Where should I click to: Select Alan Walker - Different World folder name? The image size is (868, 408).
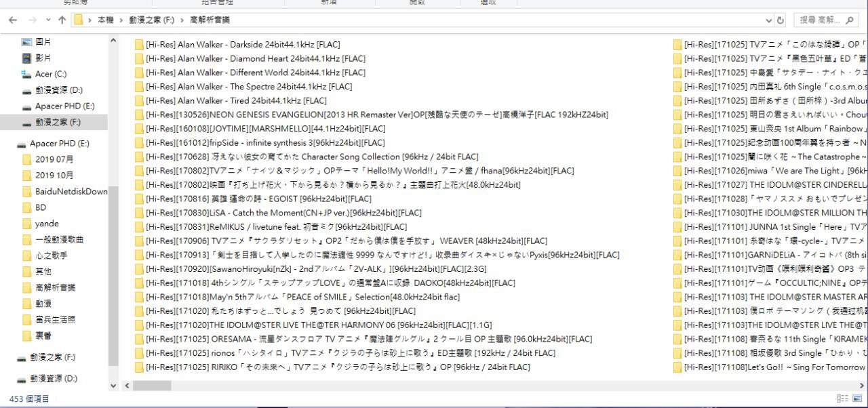pos(255,73)
